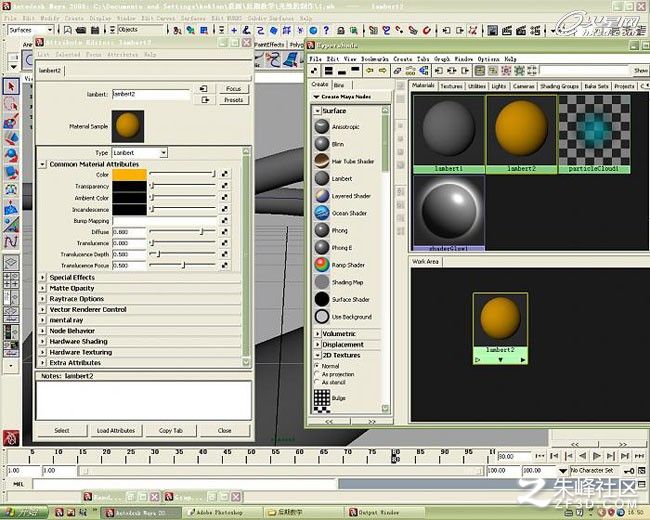The height and width of the screenshot is (520, 650).
Task: Expand the mental ray section
Action: [x=42, y=320]
